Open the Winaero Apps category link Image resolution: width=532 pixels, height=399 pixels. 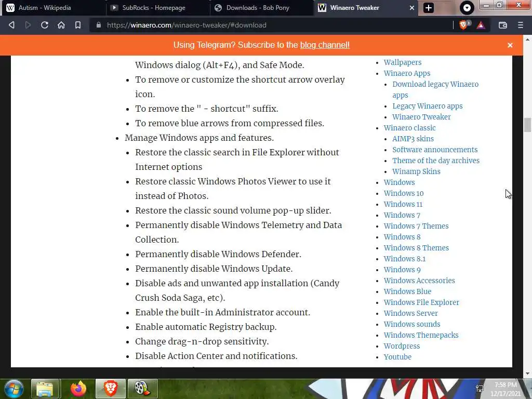click(407, 73)
